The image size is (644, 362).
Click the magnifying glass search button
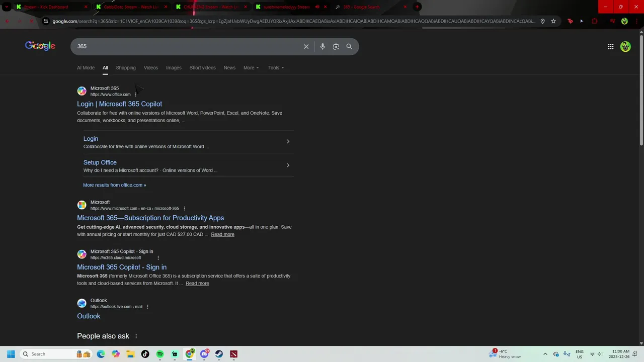[349, 46]
